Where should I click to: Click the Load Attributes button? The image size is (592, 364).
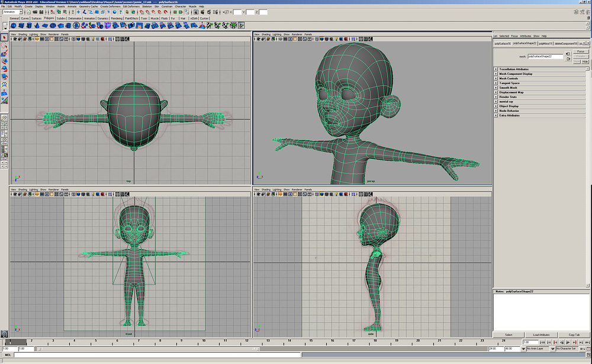(x=541, y=335)
